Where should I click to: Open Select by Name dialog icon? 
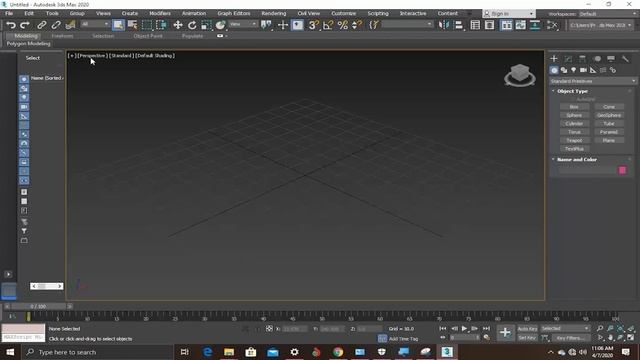tap(133, 25)
